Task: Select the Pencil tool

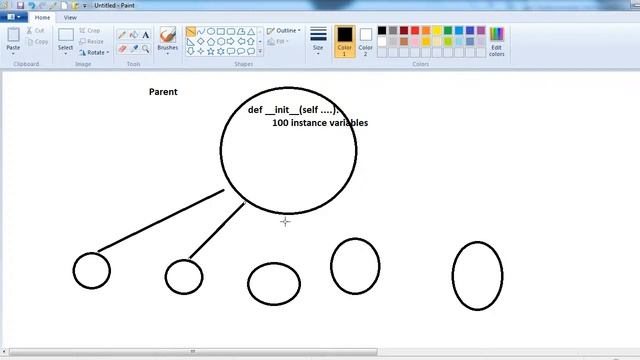Action: coord(122,36)
